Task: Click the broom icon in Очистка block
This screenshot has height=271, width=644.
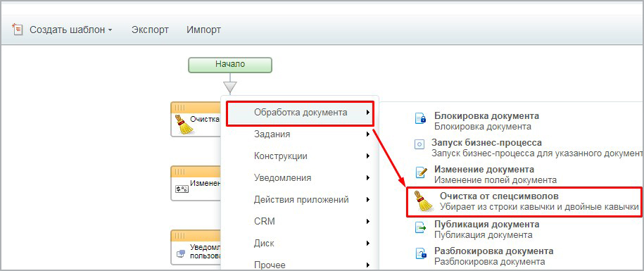Action: pyautogui.click(x=184, y=124)
